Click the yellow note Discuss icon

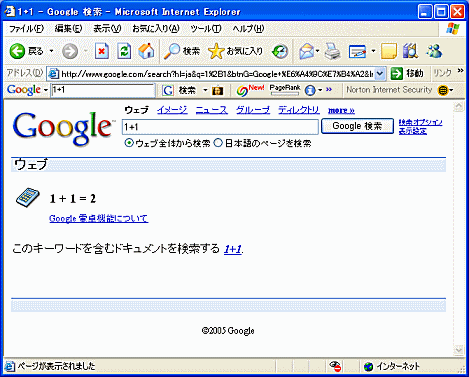click(x=389, y=51)
